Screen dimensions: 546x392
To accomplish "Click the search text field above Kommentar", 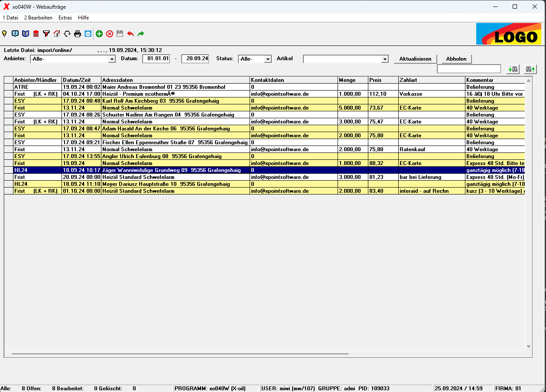I will pos(469,69).
